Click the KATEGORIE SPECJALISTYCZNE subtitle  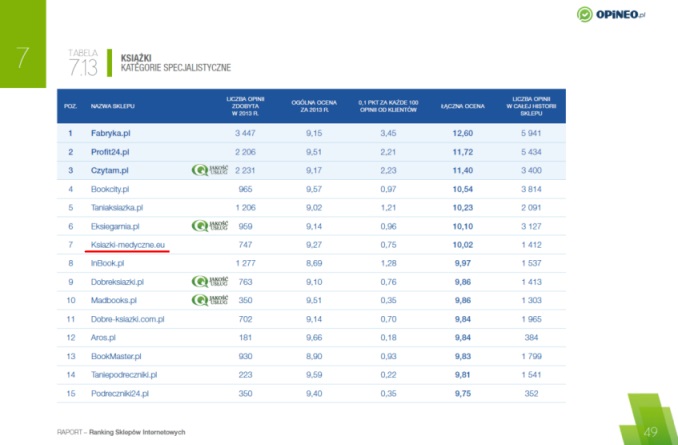point(176,68)
